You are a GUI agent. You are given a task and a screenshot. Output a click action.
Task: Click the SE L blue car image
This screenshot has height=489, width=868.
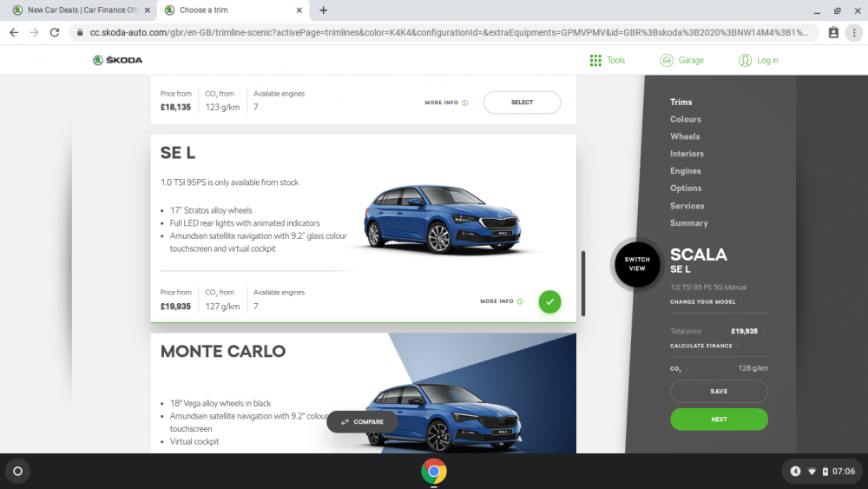(x=443, y=220)
